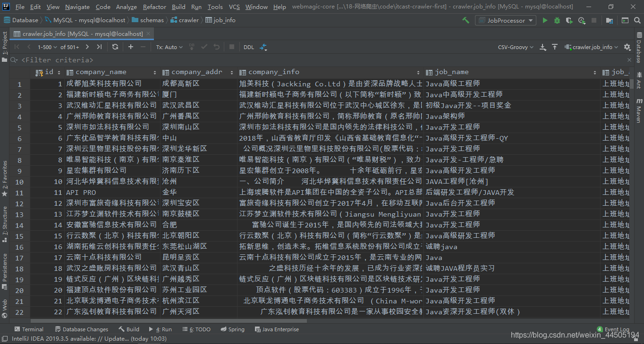Open filter history search dropdown
This screenshot has height=344, width=644.
coord(14,60)
